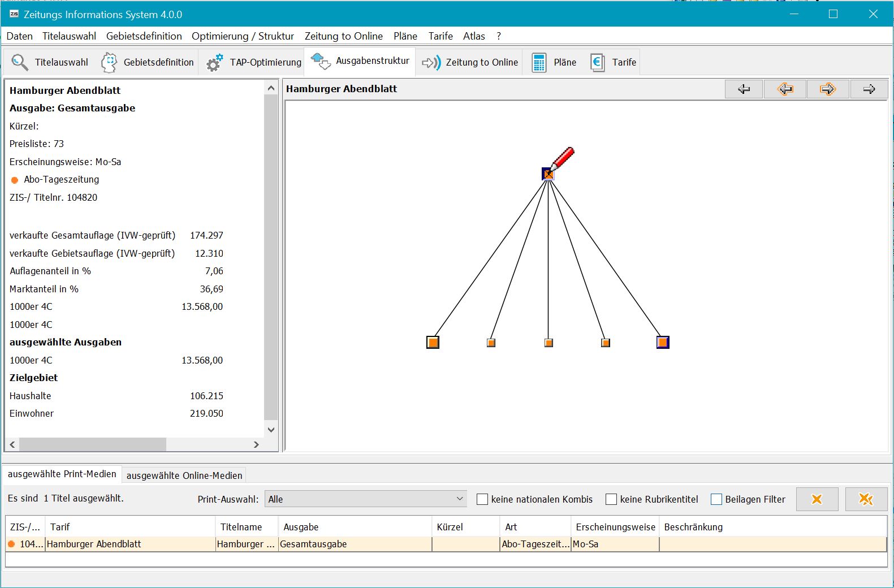The image size is (894, 588).
Task: Switch to ausgewählte Online-Medien tab
Action: 184,475
